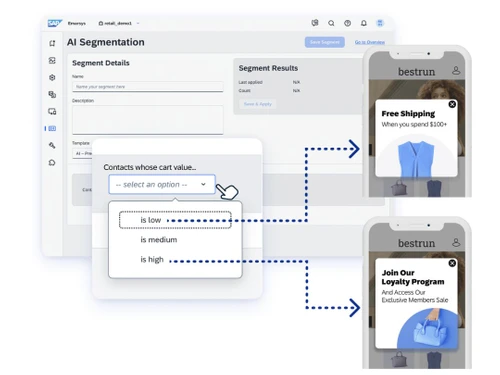
Task: Tap navy dress thumbnail on bottom phone
Action: point(434,360)
